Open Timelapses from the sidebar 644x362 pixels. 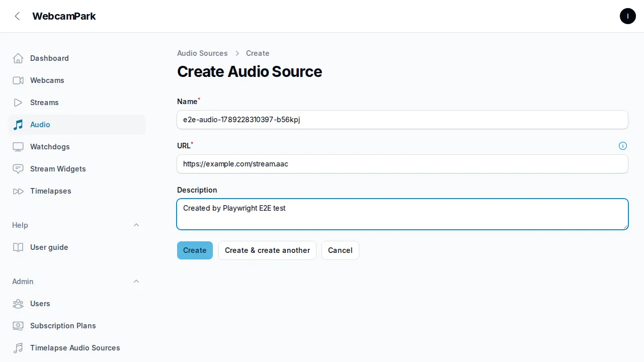tap(76, 191)
